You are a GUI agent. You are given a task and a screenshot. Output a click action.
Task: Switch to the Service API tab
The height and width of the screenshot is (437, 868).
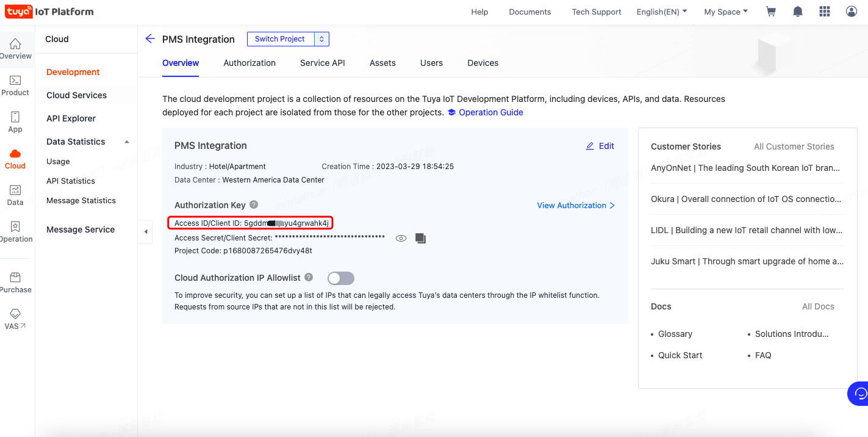[323, 63]
